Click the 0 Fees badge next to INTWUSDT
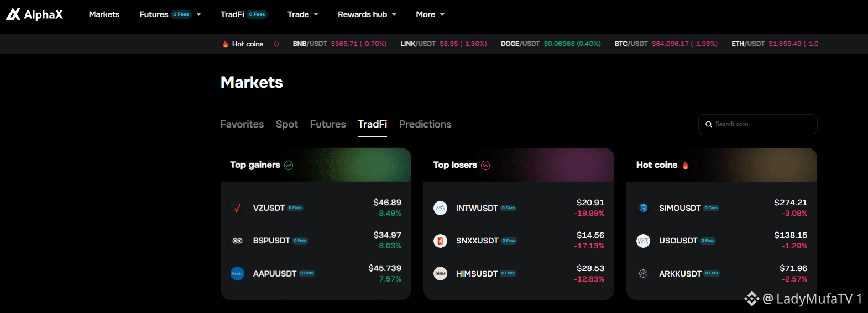Viewport: 868px width, 313px height. pyautogui.click(x=509, y=208)
